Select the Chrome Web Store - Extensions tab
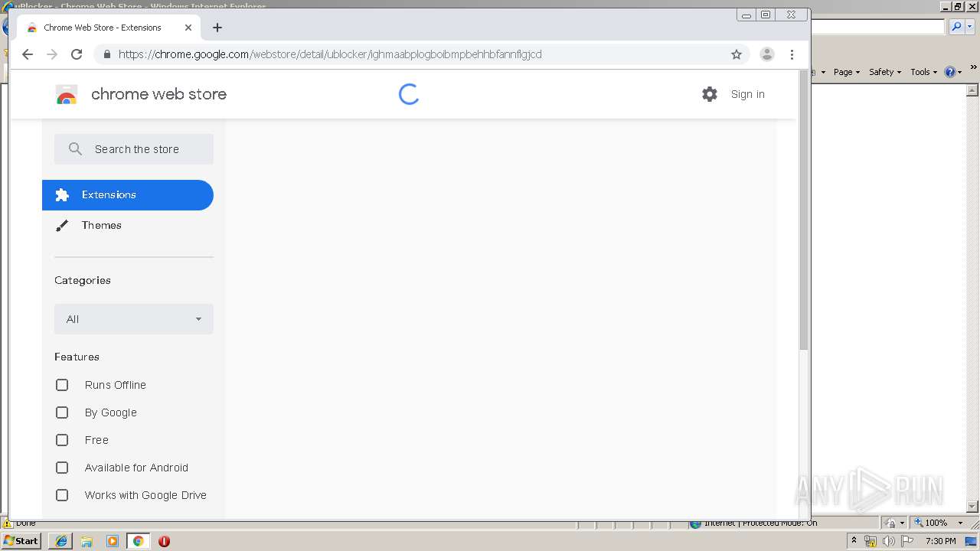980x551 pixels. pos(109,28)
